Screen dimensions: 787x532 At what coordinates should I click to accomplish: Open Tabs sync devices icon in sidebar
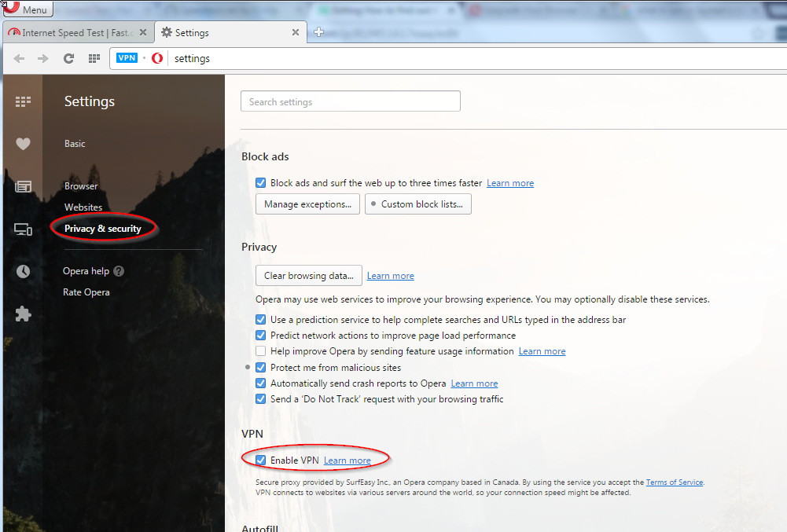[23, 229]
